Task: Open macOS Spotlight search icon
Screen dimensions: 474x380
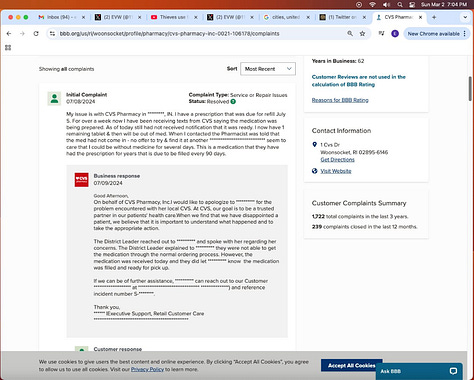Action: 400,5
